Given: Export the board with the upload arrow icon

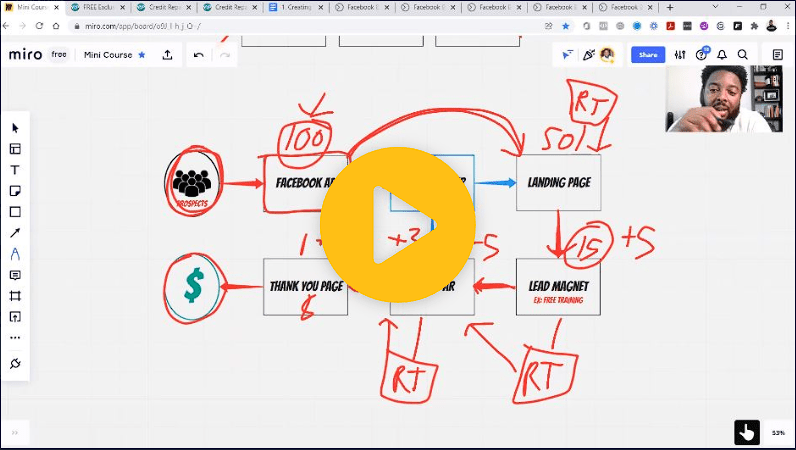Looking at the screenshot, I should [x=168, y=55].
